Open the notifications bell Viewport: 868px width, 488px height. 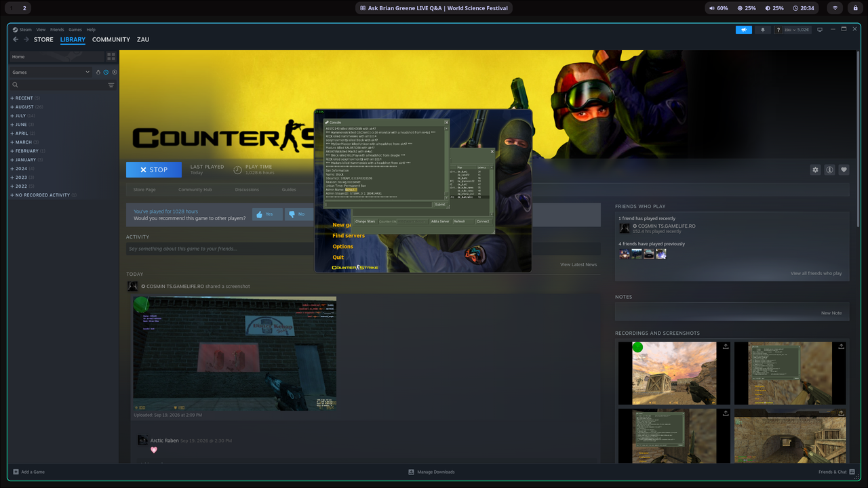763,30
